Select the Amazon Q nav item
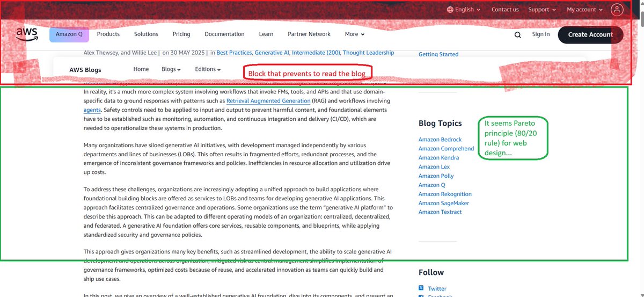 69,34
